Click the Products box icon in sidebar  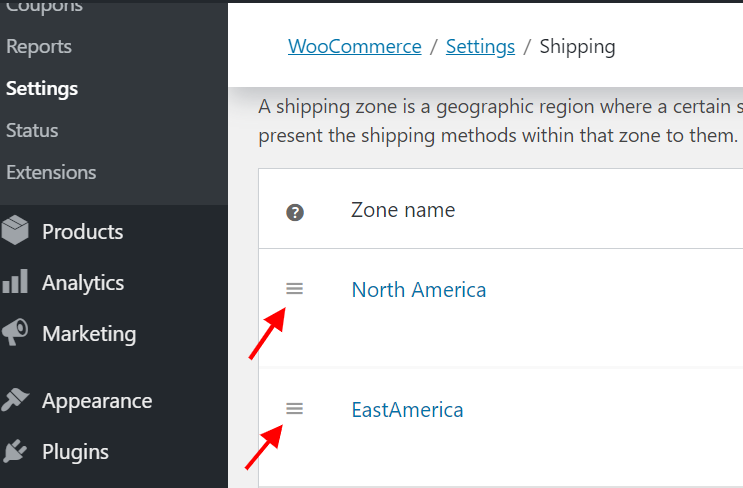pos(15,231)
